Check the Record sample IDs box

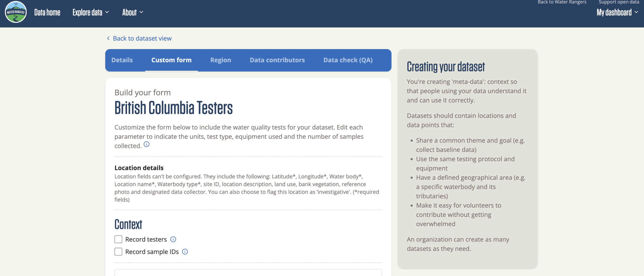(118, 252)
